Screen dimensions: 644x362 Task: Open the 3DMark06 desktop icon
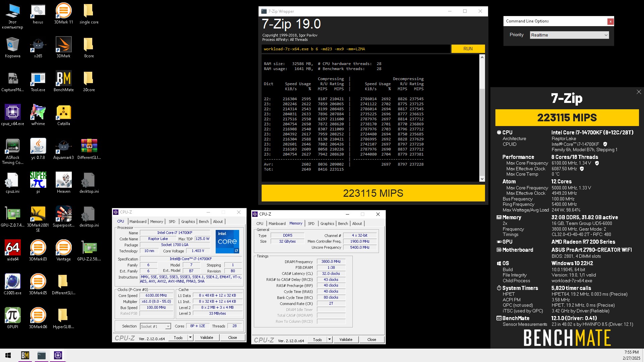coord(38,318)
